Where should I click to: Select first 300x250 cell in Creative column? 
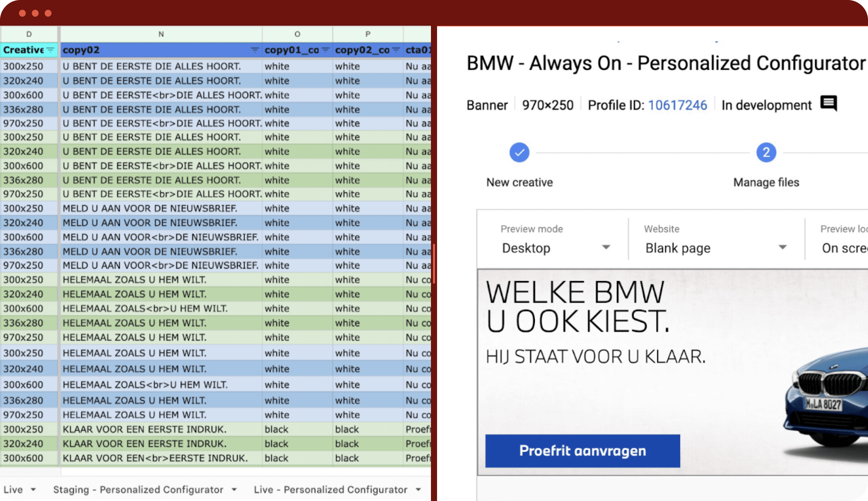(x=29, y=66)
